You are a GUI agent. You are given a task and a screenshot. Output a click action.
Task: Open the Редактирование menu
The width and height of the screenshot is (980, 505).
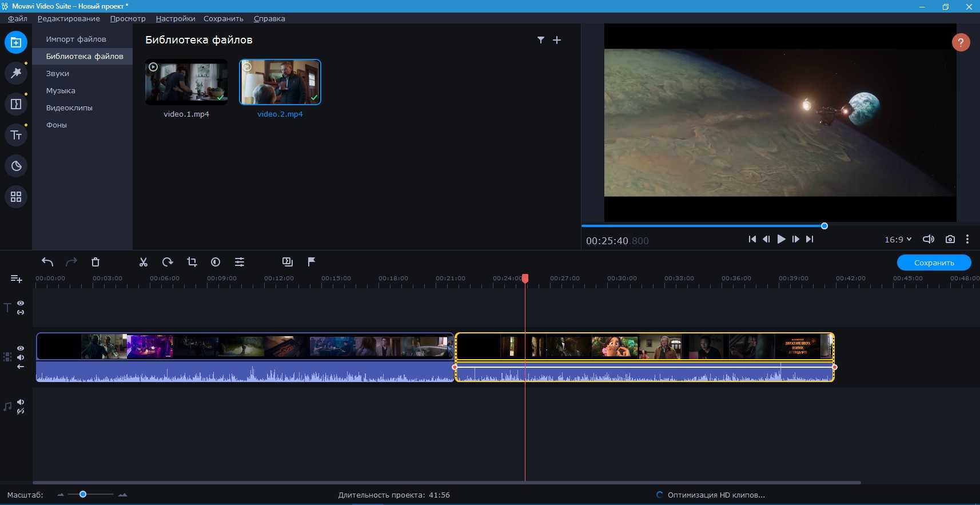click(69, 18)
